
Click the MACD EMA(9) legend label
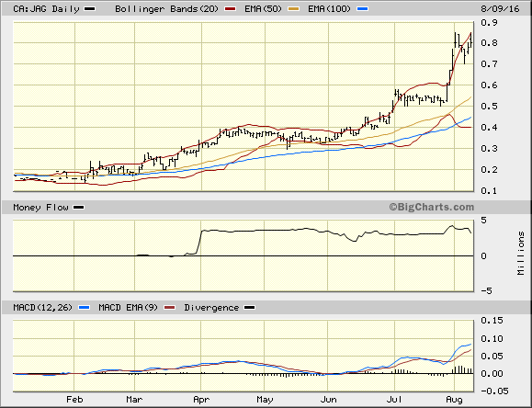pyautogui.click(x=129, y=308)
